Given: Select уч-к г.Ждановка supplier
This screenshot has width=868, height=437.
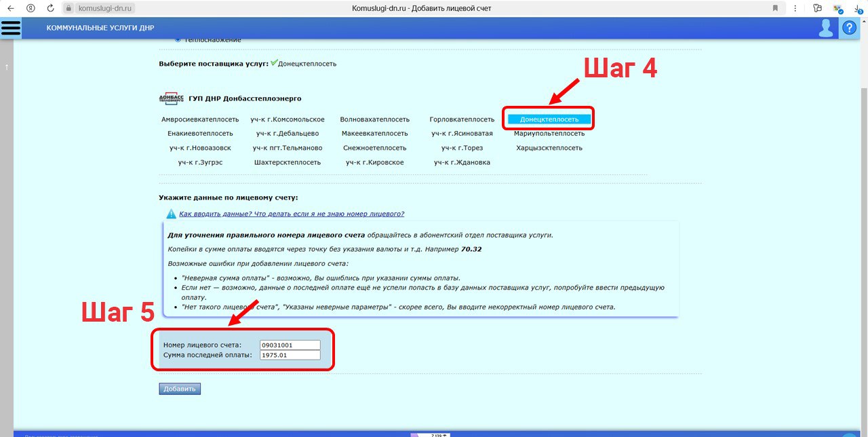Looking at the screenshot, I should coord(462,163).
